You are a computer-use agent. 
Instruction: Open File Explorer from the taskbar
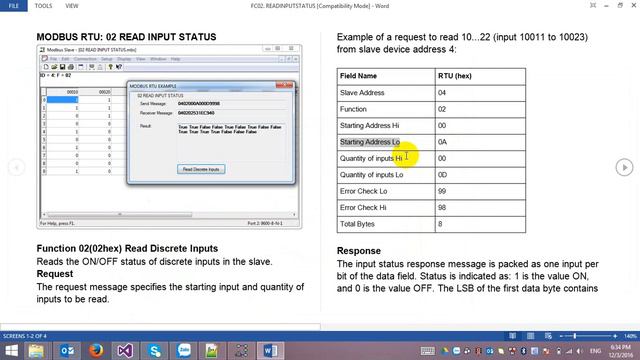point(36,351)
